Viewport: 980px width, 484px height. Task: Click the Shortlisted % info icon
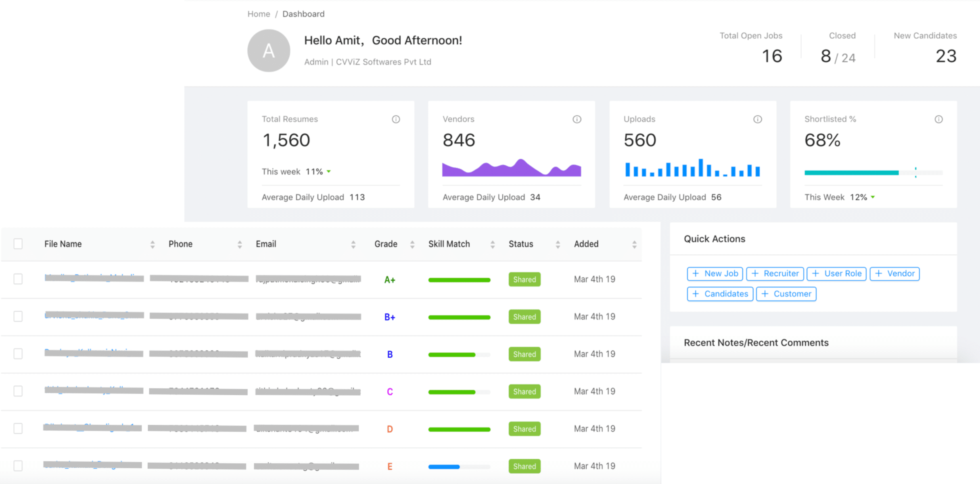coord(939,119)
